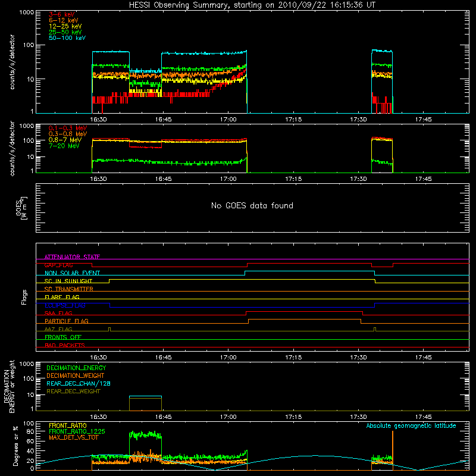Select the PARTICLE_FLAG label
The height and width of the screenshot is (476, 476).
67,321
